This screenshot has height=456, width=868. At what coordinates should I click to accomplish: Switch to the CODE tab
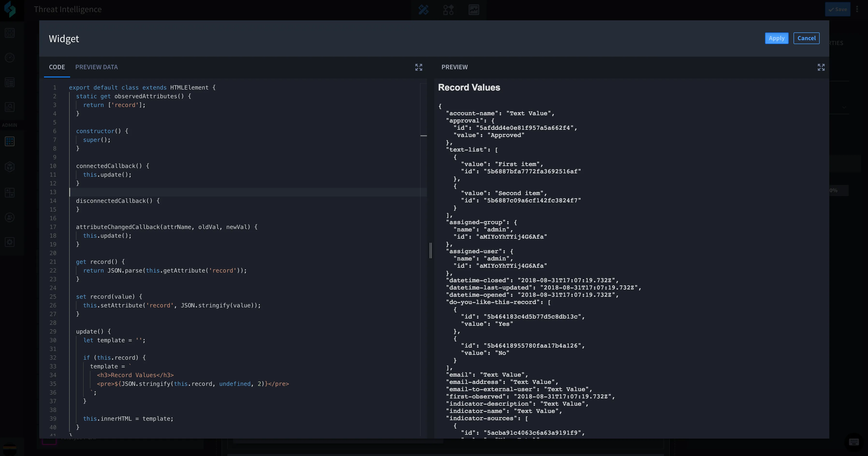click(57, 67)
